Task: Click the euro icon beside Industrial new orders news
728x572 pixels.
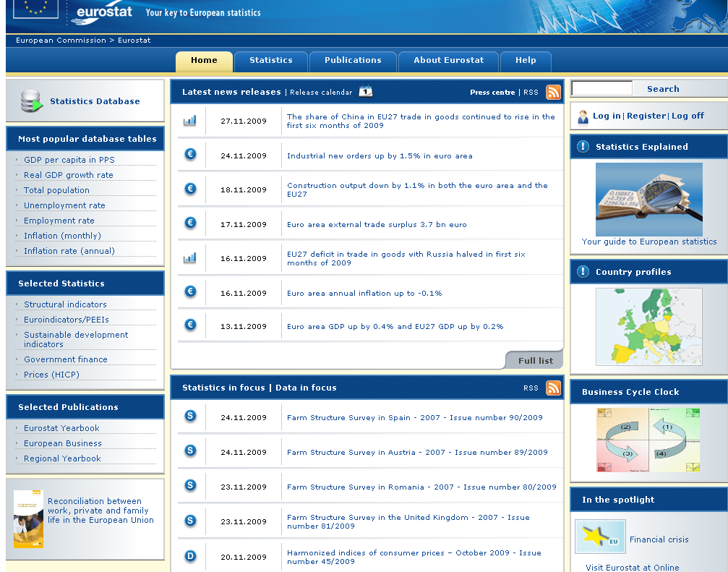Action: (190, 154)
